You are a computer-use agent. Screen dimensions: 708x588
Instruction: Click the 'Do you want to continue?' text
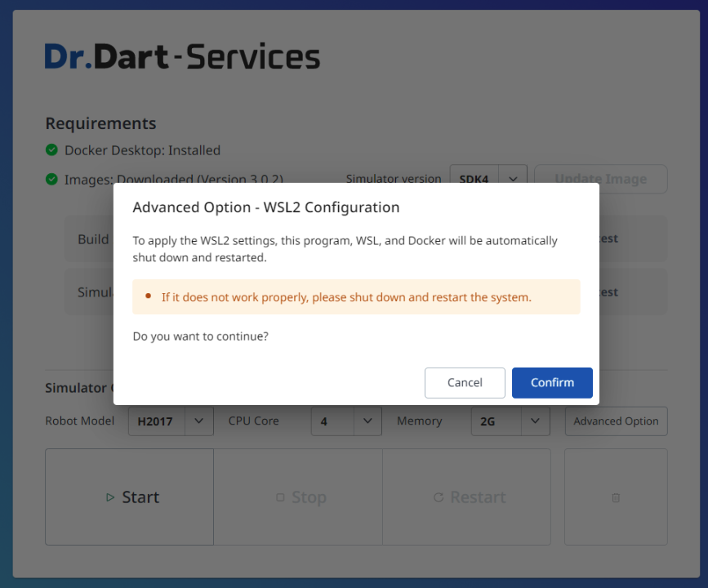point(200,336)
